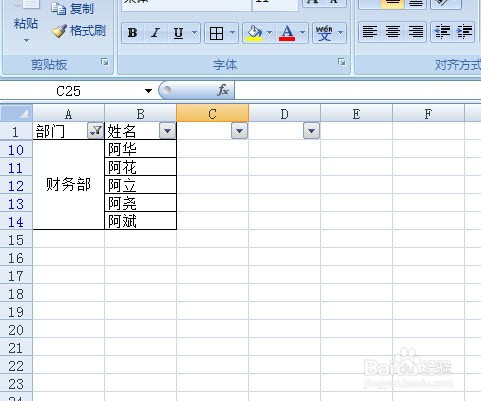
Task: Open filter dropdown on 姓名 column
Action: click(x=167, y=131)
